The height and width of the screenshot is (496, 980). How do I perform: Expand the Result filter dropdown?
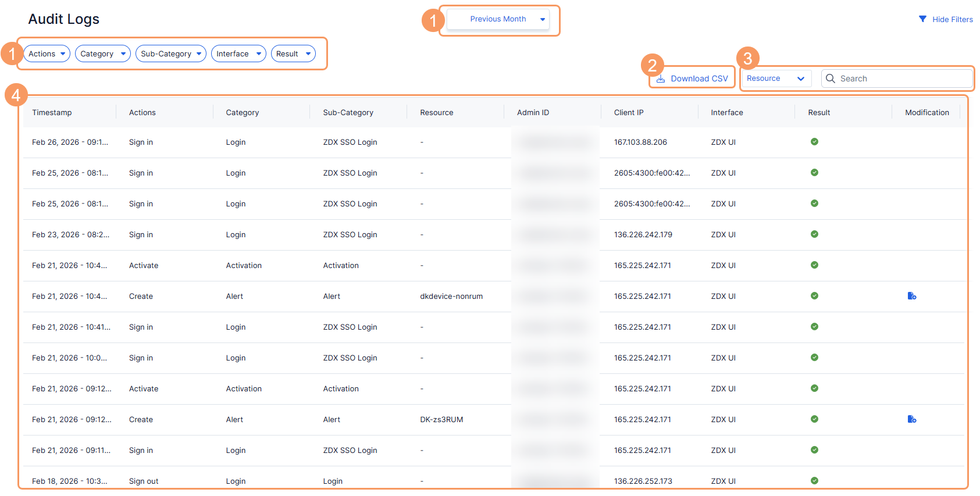(x=293, y=53)
